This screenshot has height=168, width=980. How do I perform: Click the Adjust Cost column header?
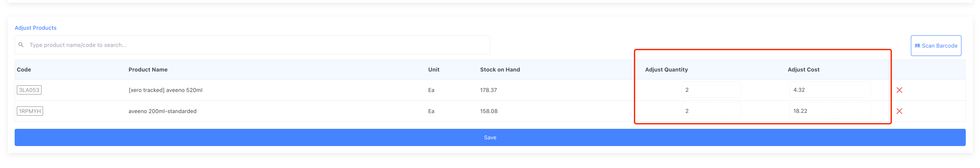(x=803, y=70)
